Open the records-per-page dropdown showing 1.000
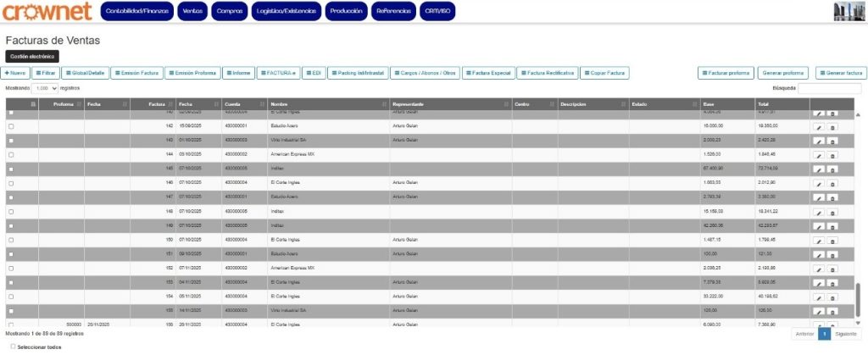The height and width of the screenshot is (355, 868). click(45, 88)
